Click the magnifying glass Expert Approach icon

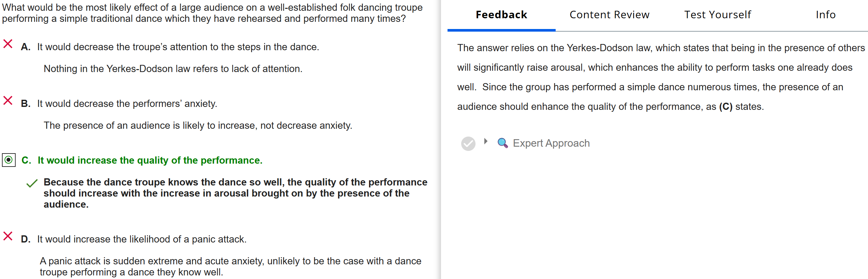click(503, 143)
